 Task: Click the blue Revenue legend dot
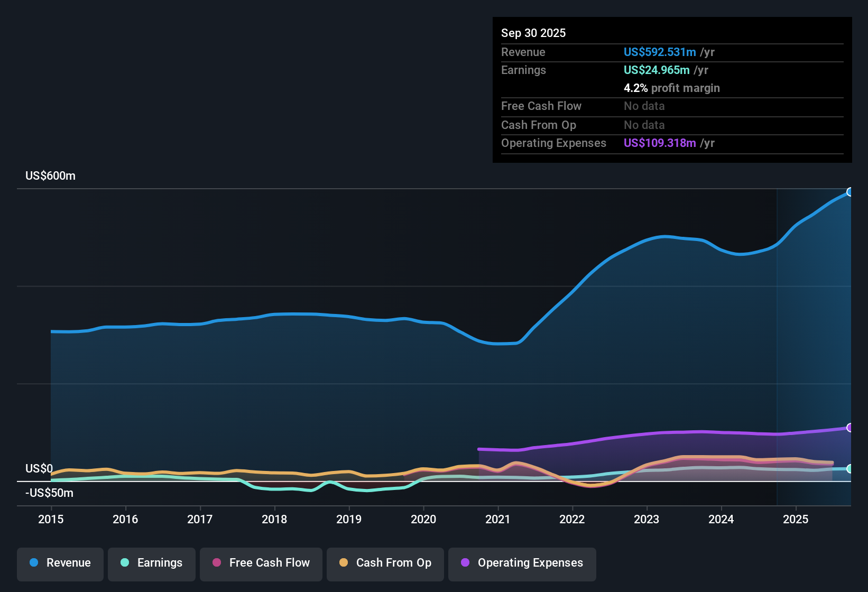(x=33, y=563)
